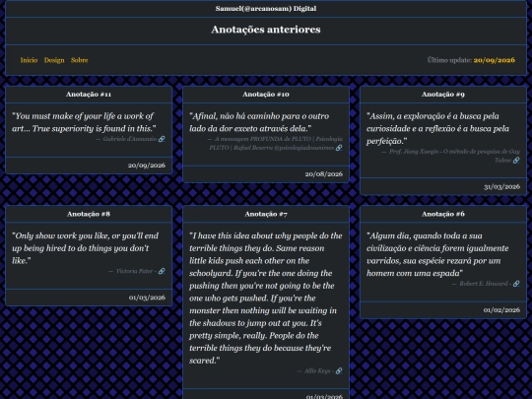
Task: Click the Anotações anteriores heading
Action: pyautogui.click(x=266, y=30)
